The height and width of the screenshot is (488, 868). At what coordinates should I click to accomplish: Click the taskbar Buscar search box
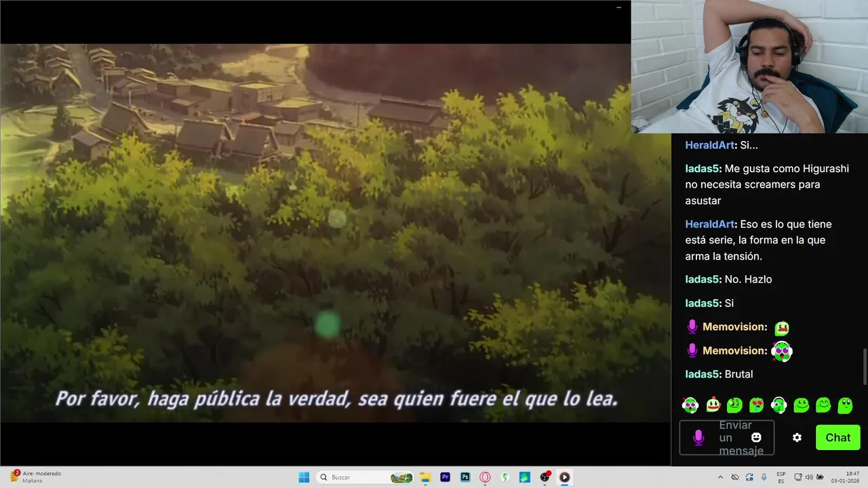click(x=365, y=477)
